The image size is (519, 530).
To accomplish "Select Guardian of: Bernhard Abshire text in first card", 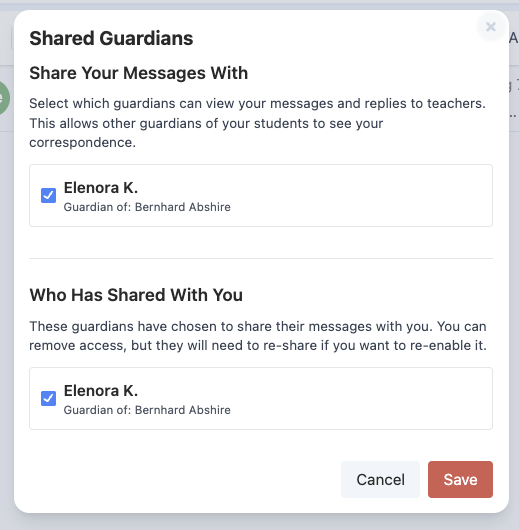I will click(x=147, y=207).
